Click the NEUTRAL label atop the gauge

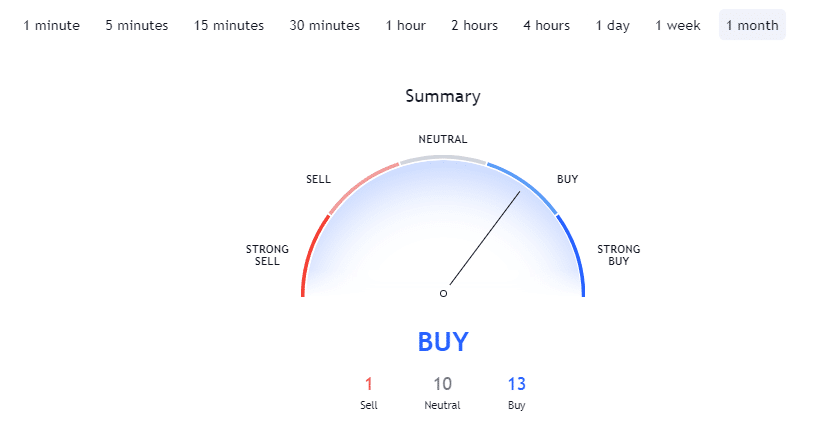coord(443,139)
